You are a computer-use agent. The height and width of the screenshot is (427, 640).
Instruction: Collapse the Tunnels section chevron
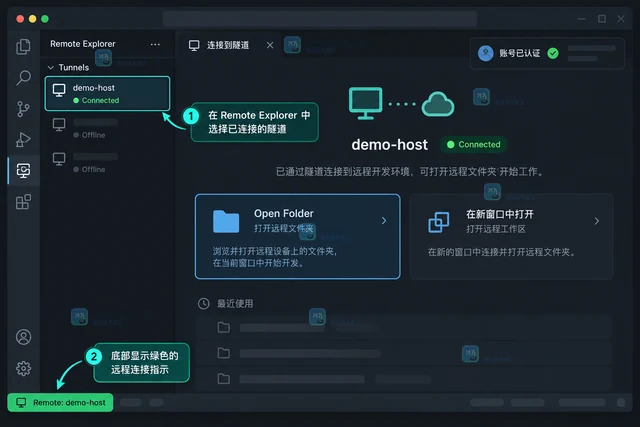coord(51,67)
